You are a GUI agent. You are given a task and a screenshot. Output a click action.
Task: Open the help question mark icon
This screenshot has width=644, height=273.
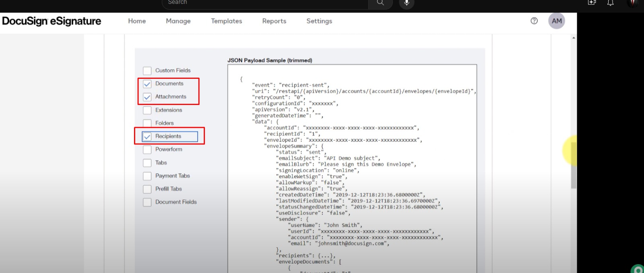534,21
